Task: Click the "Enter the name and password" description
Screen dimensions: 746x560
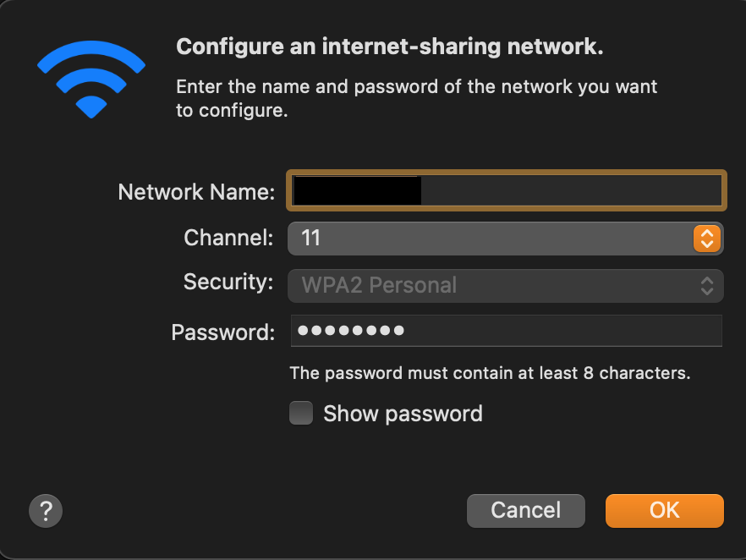Action: [416, 98]
